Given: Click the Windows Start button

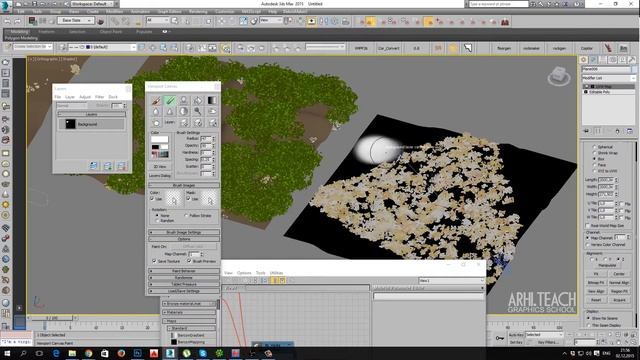Looking at the screenshot, I should 7,353.
